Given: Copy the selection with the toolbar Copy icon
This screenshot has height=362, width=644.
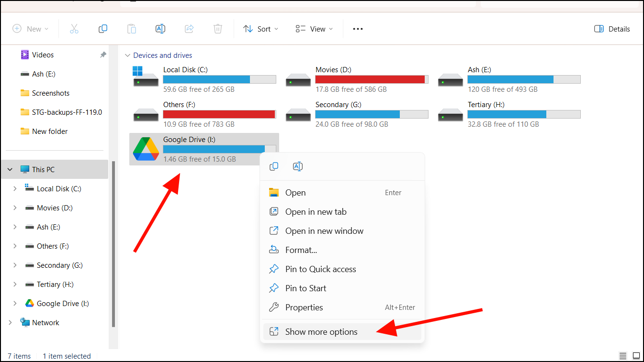Looking at the screenshot, I should [x=103, y=29].
